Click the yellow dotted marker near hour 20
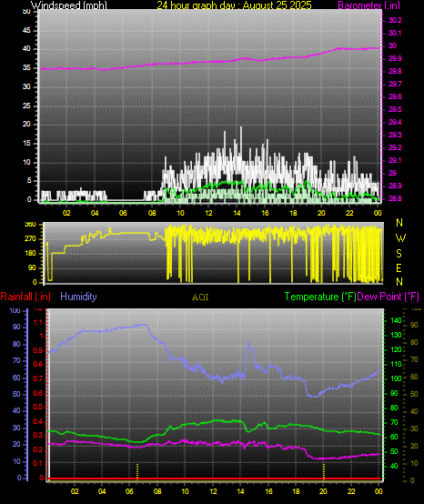This screenshot has height=504, width=424. click(x=323, y=471)
